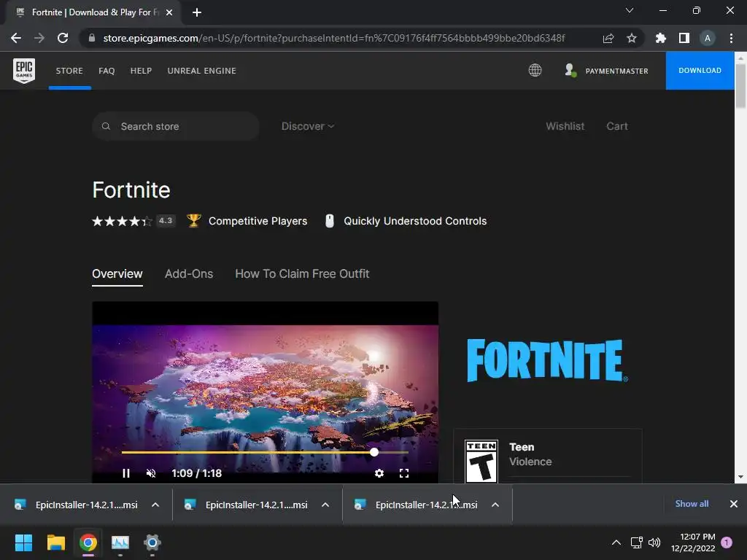Click the PAYMENTMASTER account avatar icon
747x560 pixels.
570,71
